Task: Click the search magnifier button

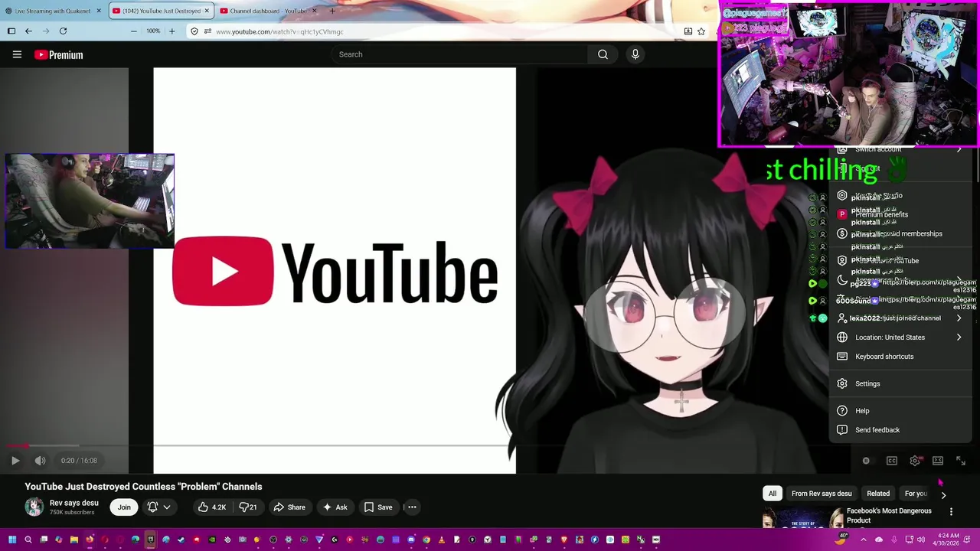Action: tap(603, 54)
